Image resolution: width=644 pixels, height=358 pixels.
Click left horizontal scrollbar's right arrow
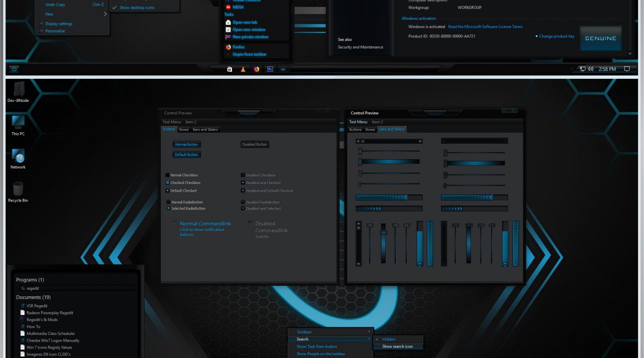tap(420, 141)
